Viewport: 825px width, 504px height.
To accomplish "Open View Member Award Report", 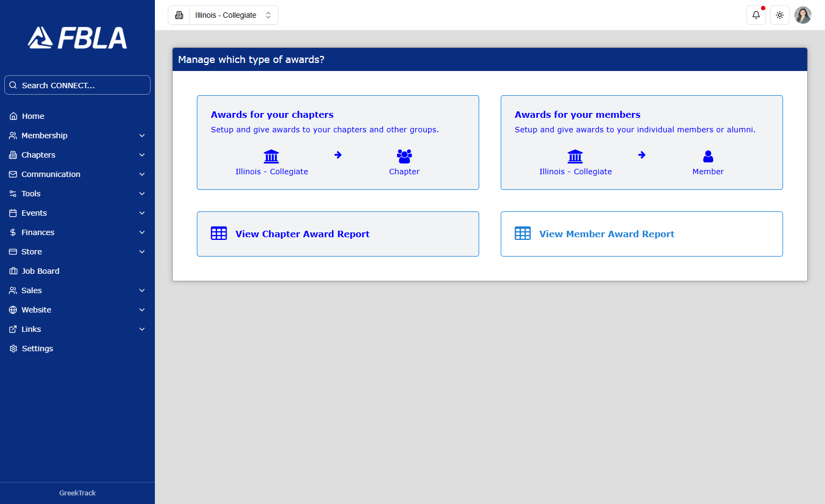I will pyautogui.click(x=642, y=234).
